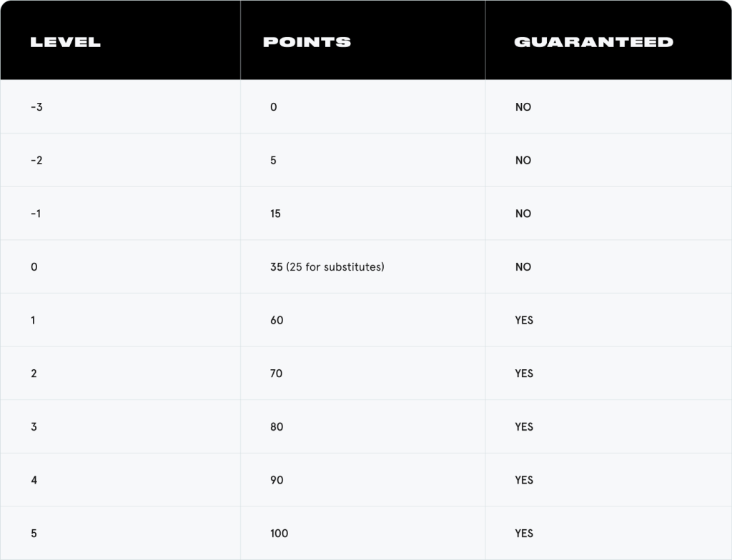The height and width of the screenshot is (560, 732).
Task: Select the 70 points cell
Action: tap(277, 374)
